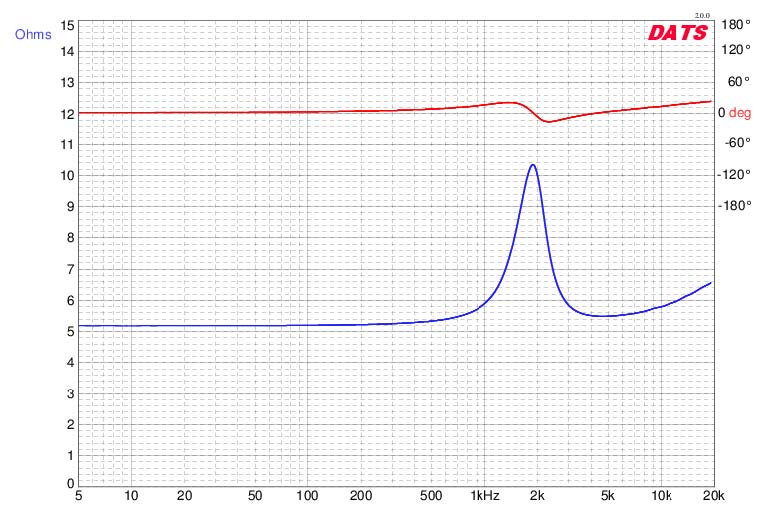Click the 10 Ohms axis value
Screen dimensions: 764x515
coord(67,175)
